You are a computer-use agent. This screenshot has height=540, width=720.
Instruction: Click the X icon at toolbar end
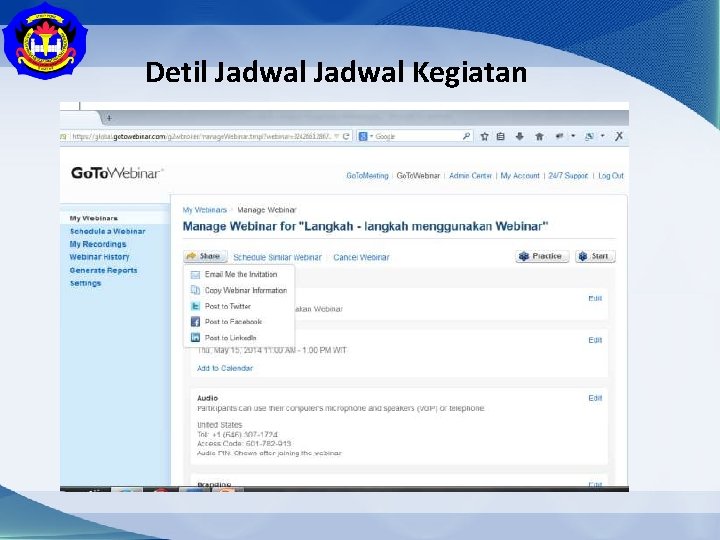pyautogui.click(x=619, y=136)
